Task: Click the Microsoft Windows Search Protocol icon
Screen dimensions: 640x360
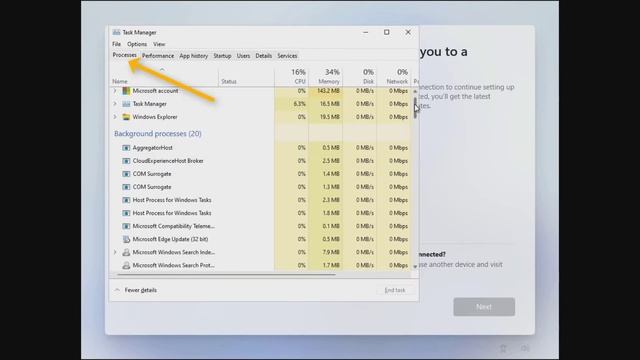Action: click(126, 265)
